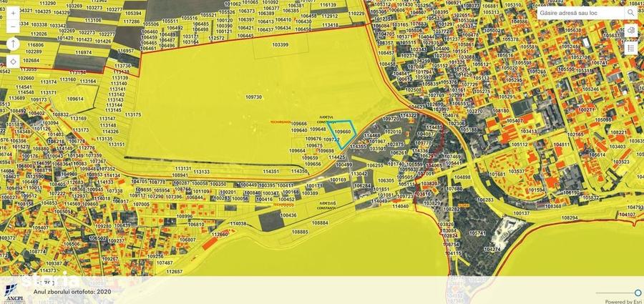Viewport: 644px width, 304px height.
Task: Click parcel 108884 near the lake
Action: 321,222
